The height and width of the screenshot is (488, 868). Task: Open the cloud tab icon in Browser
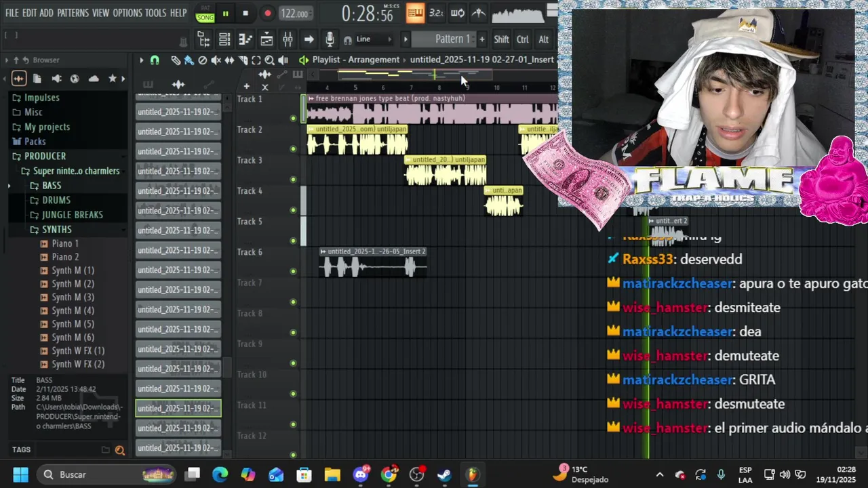coord(94,79)
